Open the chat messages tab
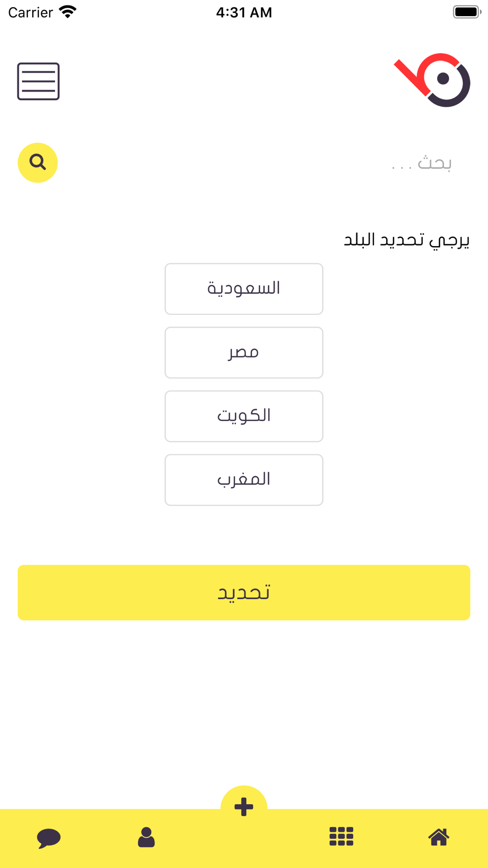This screenshot has width=488, height=868. coord(49,838)
